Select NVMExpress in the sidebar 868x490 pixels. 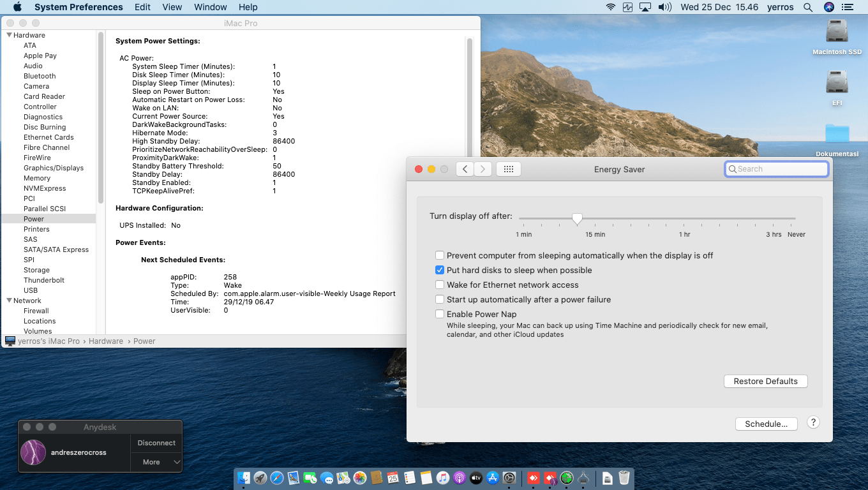[45, 188]
